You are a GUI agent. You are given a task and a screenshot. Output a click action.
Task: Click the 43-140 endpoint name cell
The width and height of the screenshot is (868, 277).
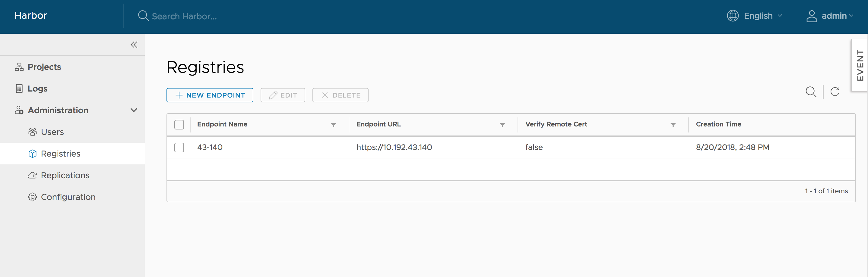pos(210,148)
